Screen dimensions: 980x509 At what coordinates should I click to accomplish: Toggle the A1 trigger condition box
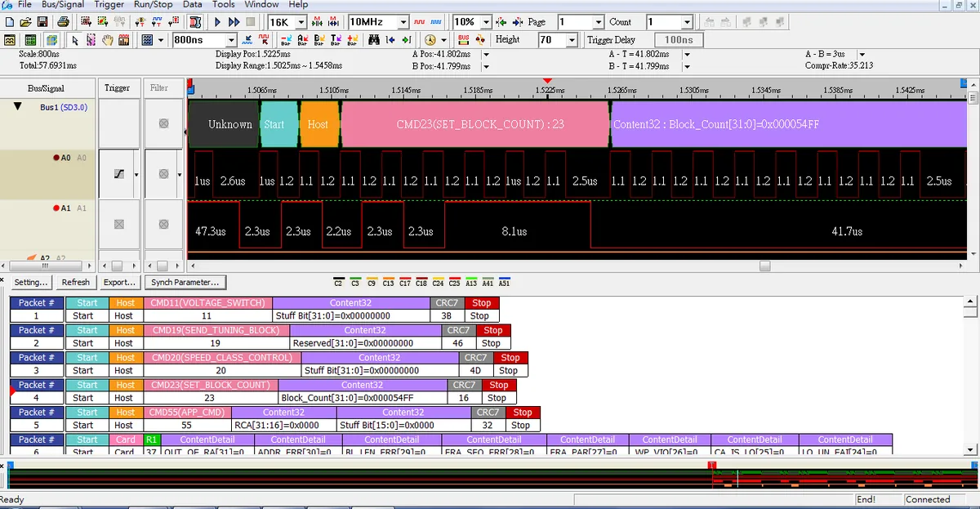[119, 224]
